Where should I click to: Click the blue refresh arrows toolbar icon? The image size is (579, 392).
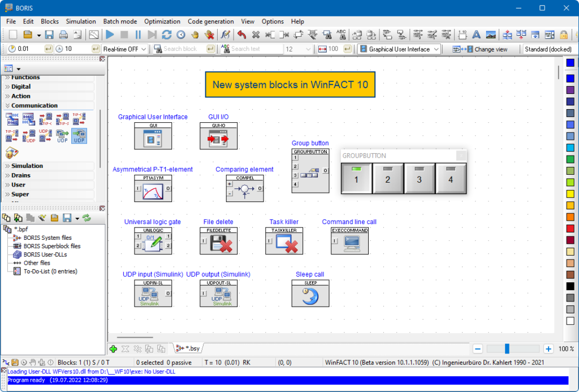167,35
